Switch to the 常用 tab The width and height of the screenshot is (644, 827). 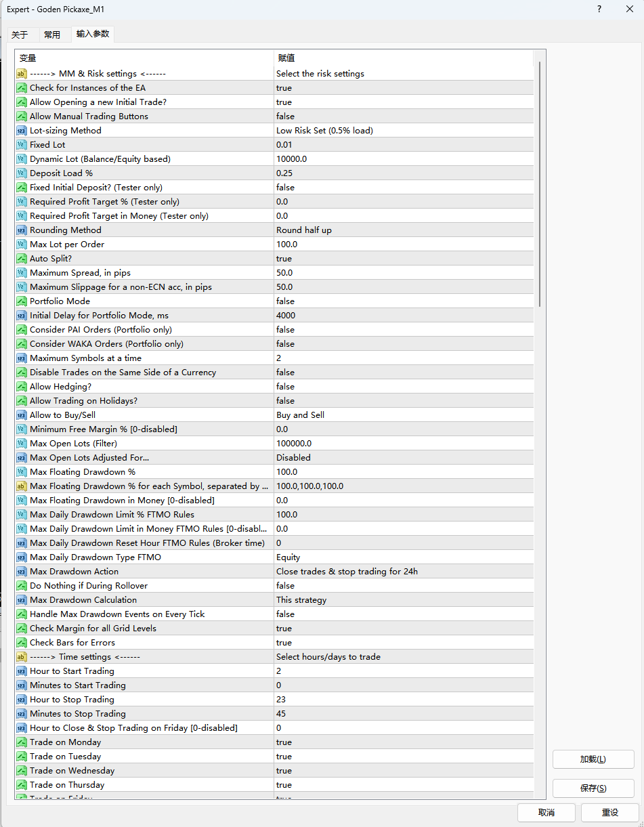pyautogui.click(x=52, y=35)
